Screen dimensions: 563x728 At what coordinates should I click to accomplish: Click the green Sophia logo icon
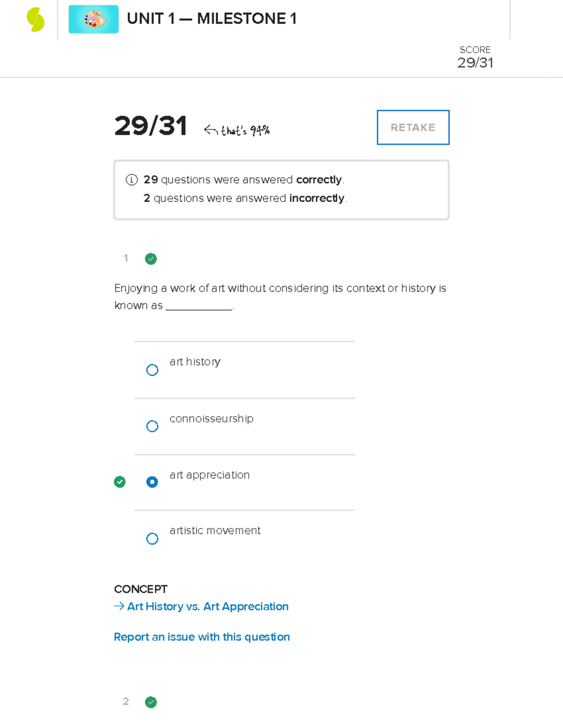[36, 20]
